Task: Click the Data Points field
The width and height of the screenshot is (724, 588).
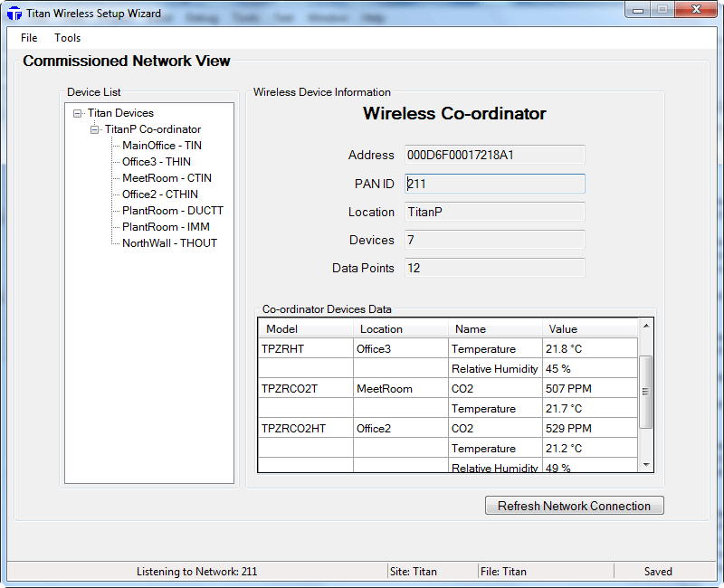Action: 494,268
